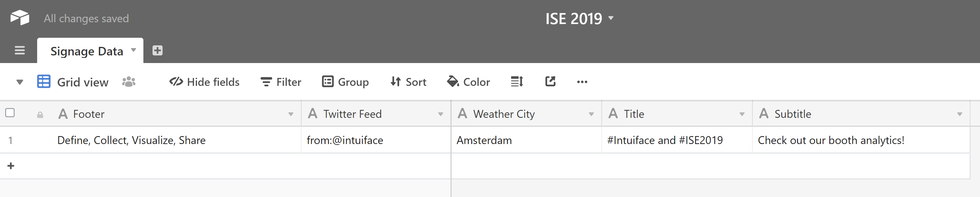Viewport: 980px width, 197px height.
Task: Open the Signage Data tab dropdown arrow
Action: coord(134,50)
